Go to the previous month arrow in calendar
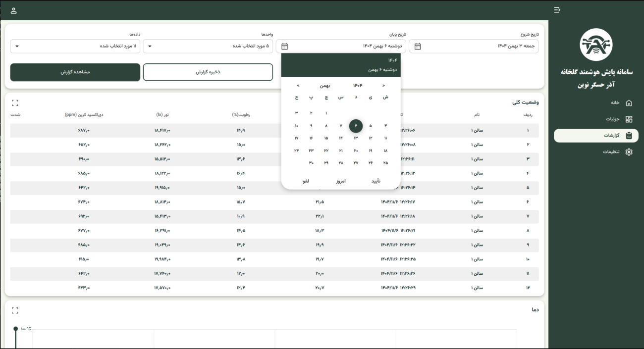Screen dimensions: 644x349 pyautogui.click(x=384, y=86)
